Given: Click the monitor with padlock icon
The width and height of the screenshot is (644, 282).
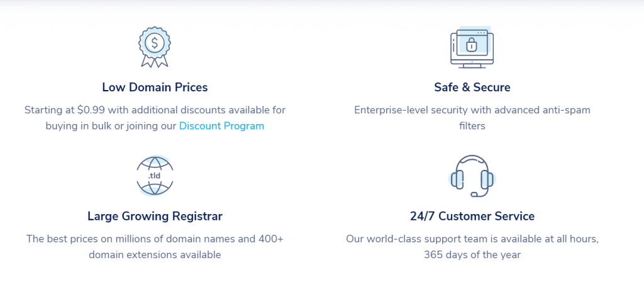Looking at the screenshot, I should point(472,47).
